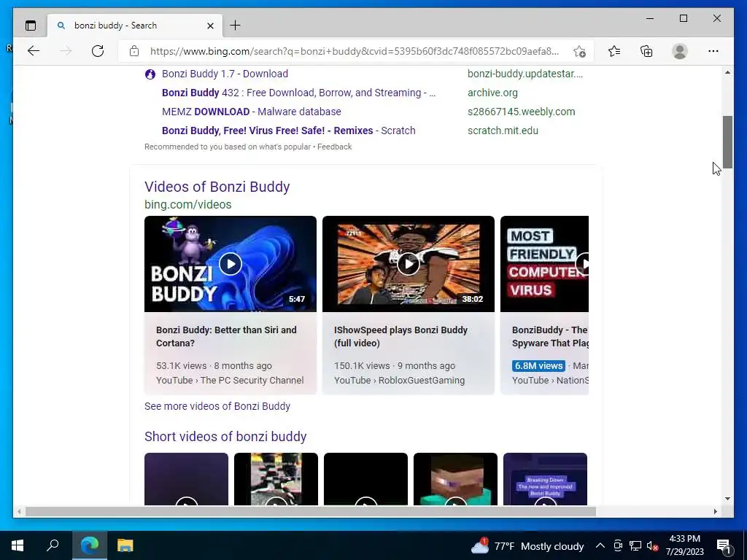
Task: Open File Explorer from taskbar
Action: 125,545
